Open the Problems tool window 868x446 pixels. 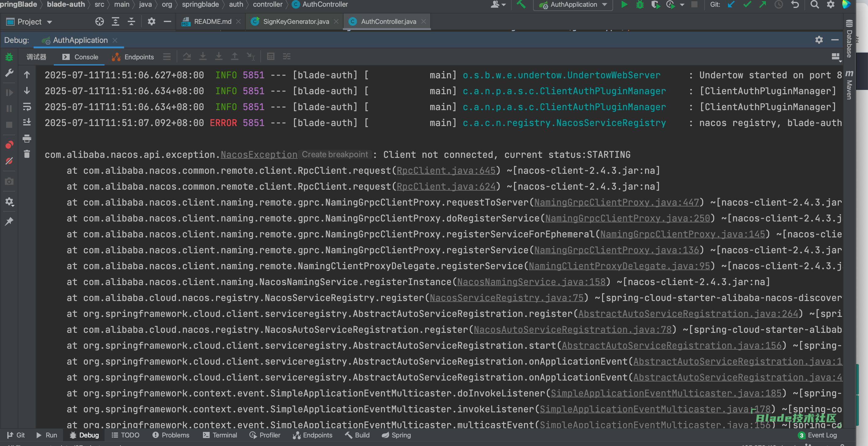point(171,435)
